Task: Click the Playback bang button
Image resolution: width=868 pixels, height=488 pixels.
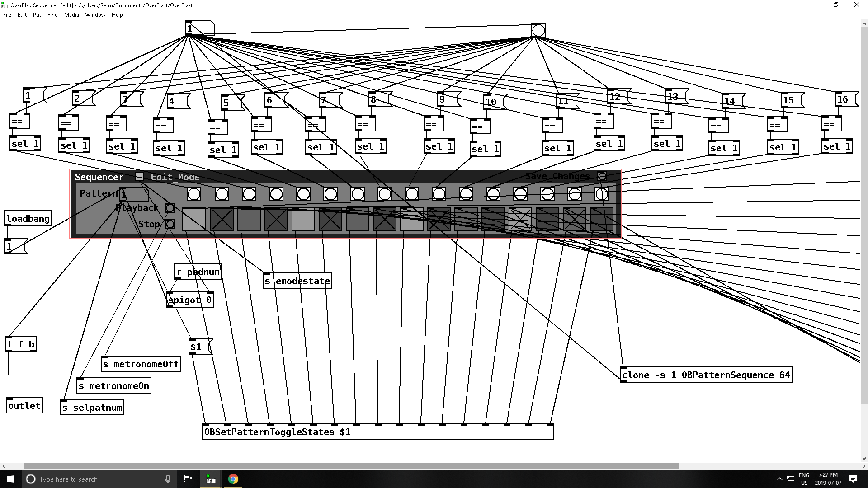Action: (170, 208)
